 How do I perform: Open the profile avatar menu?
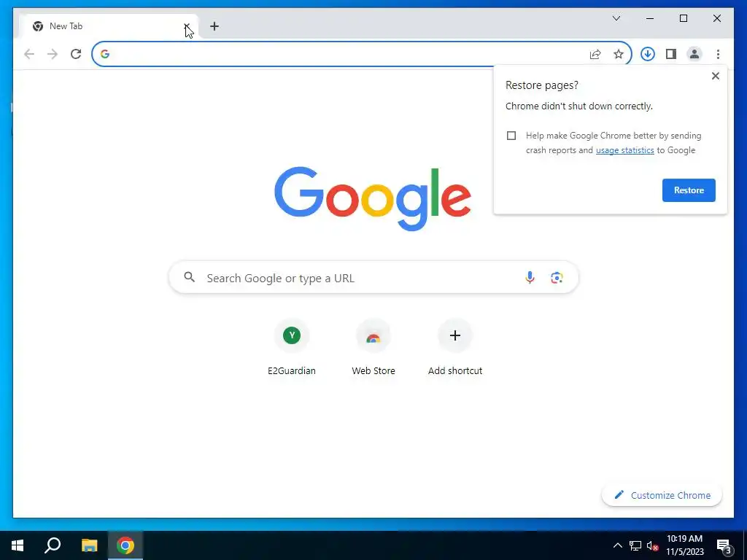(694, 54)
